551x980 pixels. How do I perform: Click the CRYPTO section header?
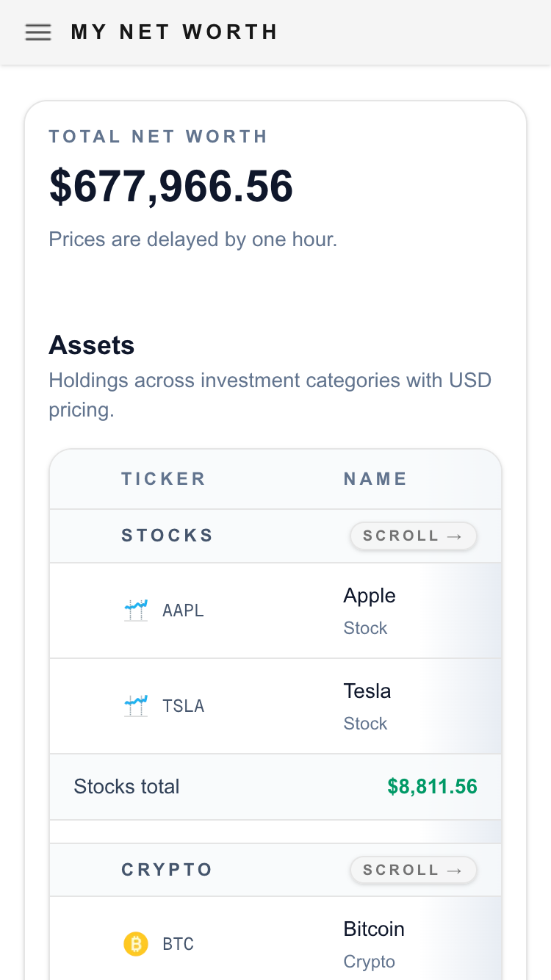click(168, 870)
